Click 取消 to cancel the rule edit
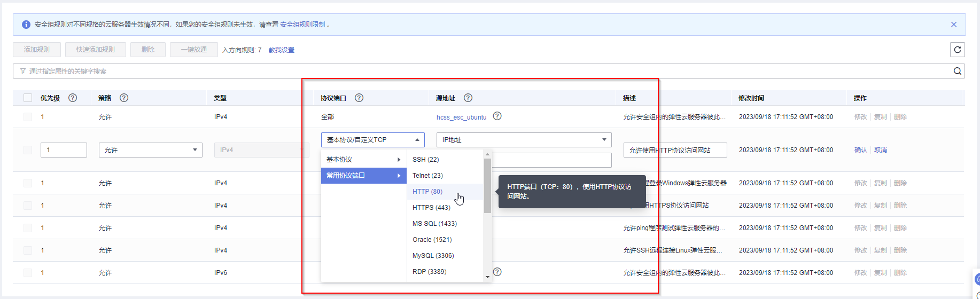The image size is (980, 299). click(881, 150)
